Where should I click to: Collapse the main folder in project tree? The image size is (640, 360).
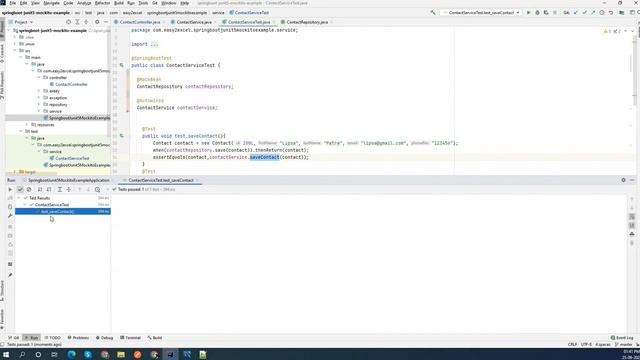[x=21, y=58]
